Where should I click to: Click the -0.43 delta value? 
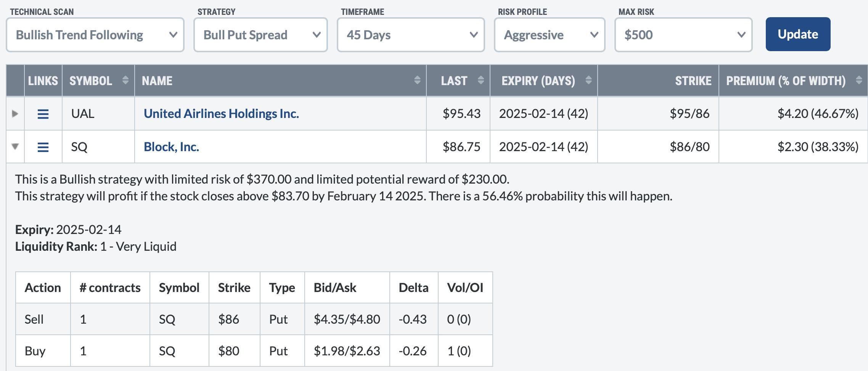point(413,319)
